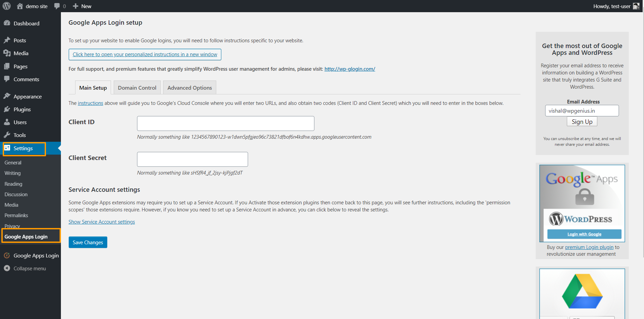644x319 pixels.
Task: Select Google Apps Login under Settings
Action: point(26,236)
